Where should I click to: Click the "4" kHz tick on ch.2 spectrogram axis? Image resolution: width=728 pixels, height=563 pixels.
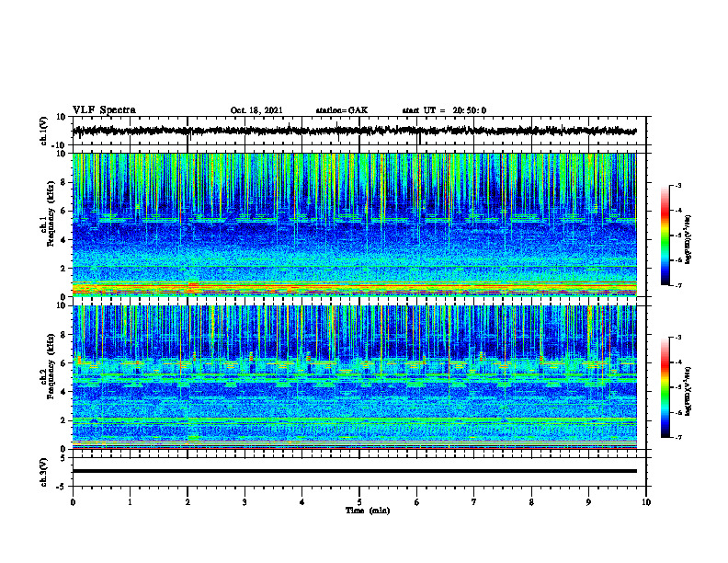(x=63, y=392)
